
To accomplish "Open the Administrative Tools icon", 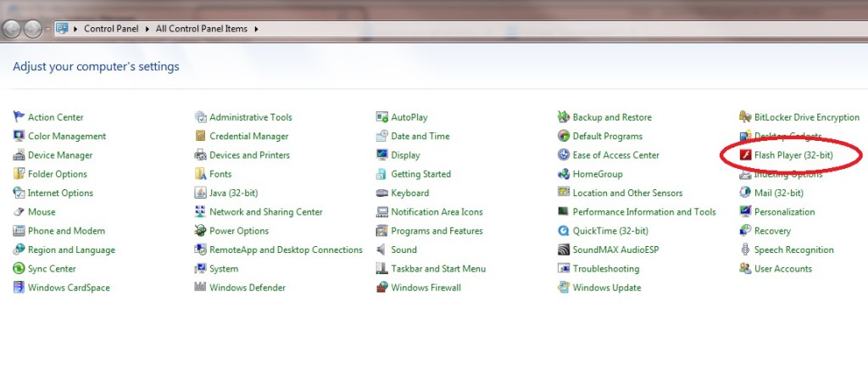I will point(200,117).
